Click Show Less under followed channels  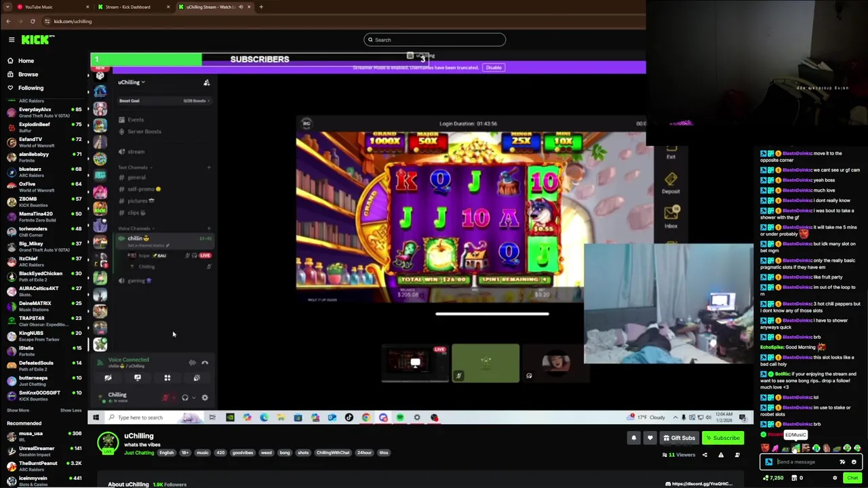click(x=71, y=411)
